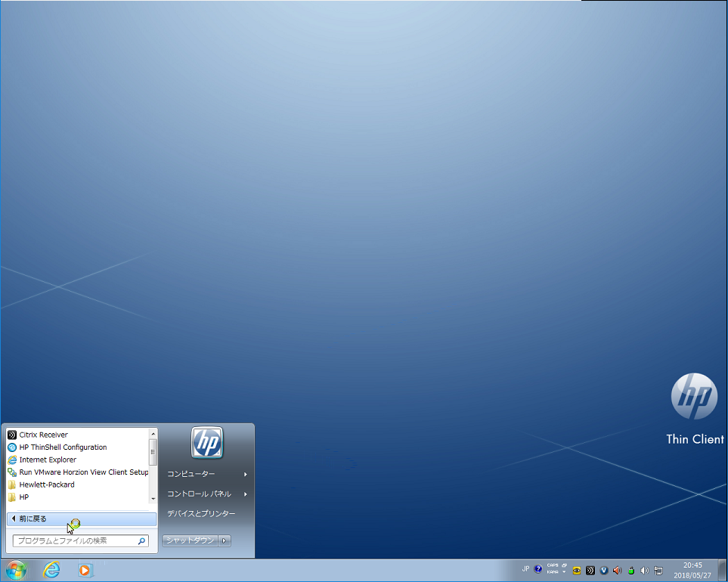Click the Citrix Receiver tray icon

click(590, 571)
